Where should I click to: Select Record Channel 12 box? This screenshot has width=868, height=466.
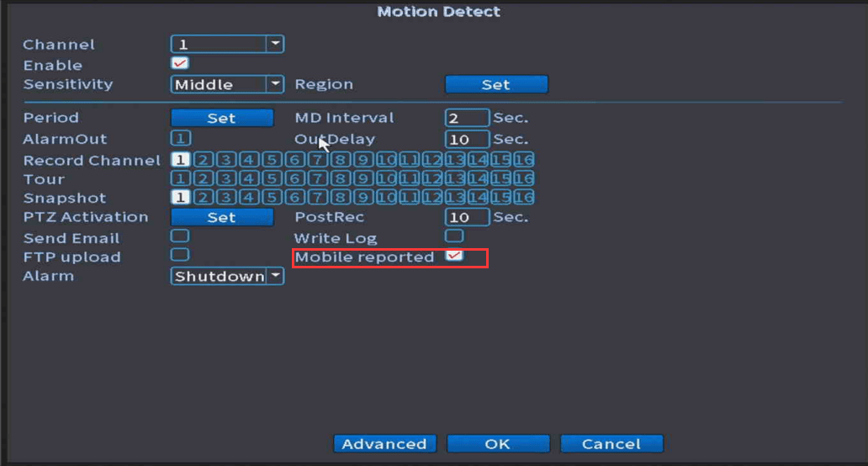coord(431,160)
